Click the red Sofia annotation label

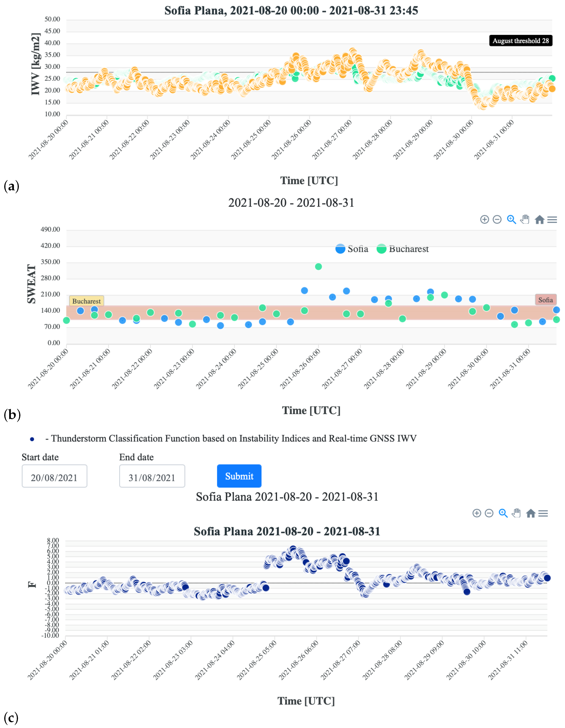coord(545,300)
